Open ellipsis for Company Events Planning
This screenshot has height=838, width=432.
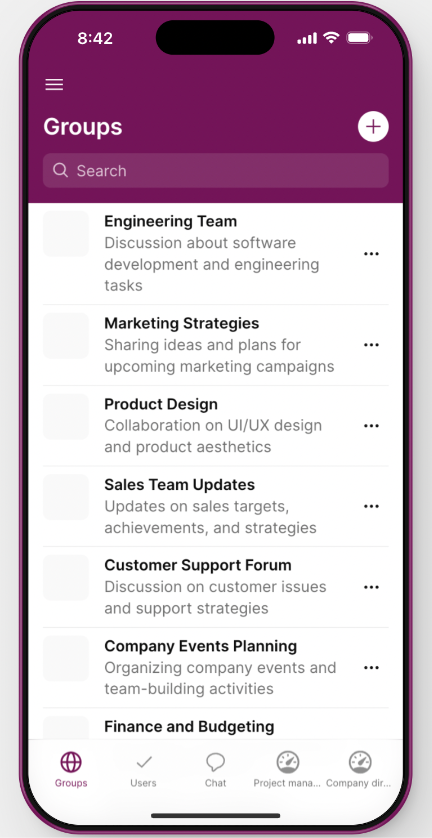coord(371,668)
